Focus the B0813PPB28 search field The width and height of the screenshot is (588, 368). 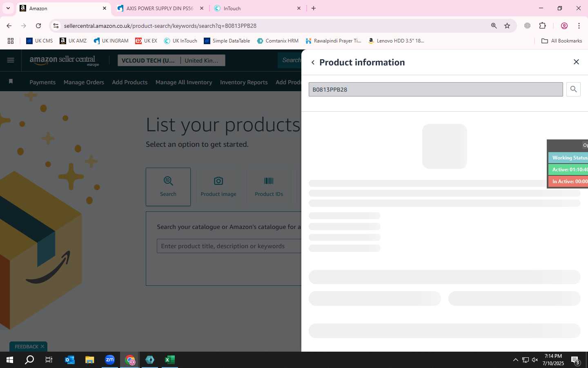[436, 90]
